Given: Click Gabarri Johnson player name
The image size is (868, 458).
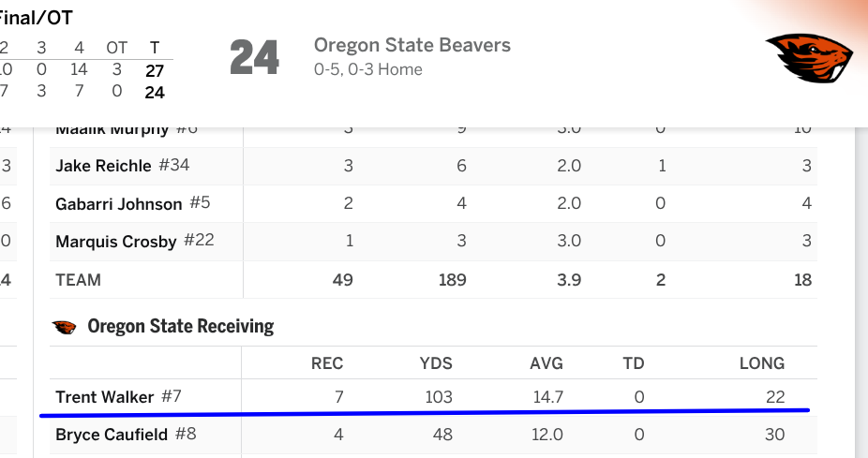Looking at the screenshot, I should tap(118, 203).
